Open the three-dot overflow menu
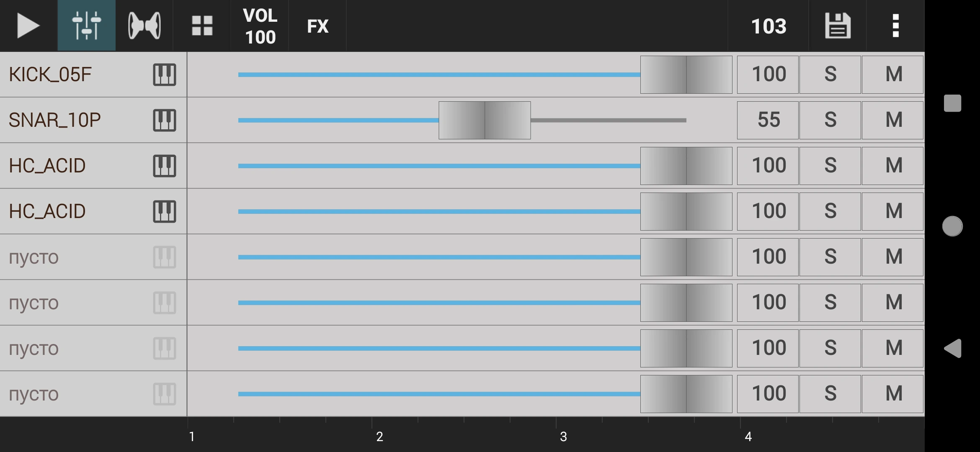The width and height of the screenshot is (980, 452). tap(895, 26)
